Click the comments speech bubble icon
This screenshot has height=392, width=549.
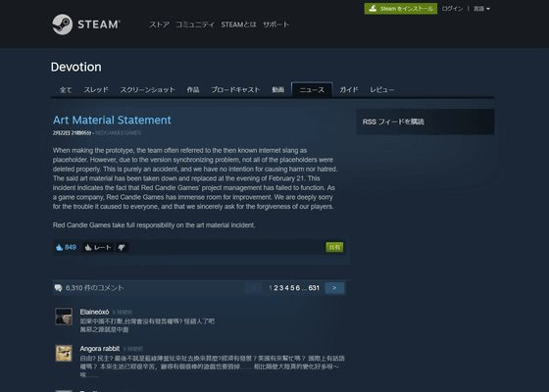click(x=59, y=288)
